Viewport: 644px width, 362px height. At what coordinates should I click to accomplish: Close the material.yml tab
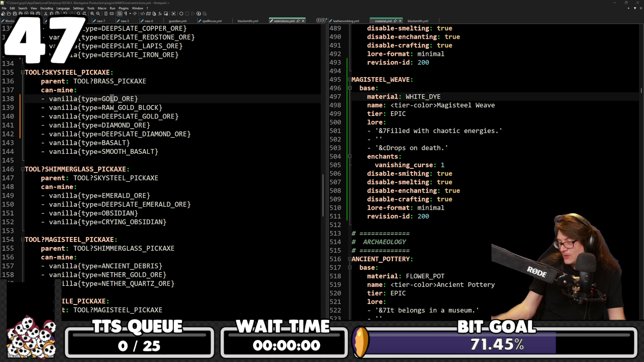tap(400, 21)
